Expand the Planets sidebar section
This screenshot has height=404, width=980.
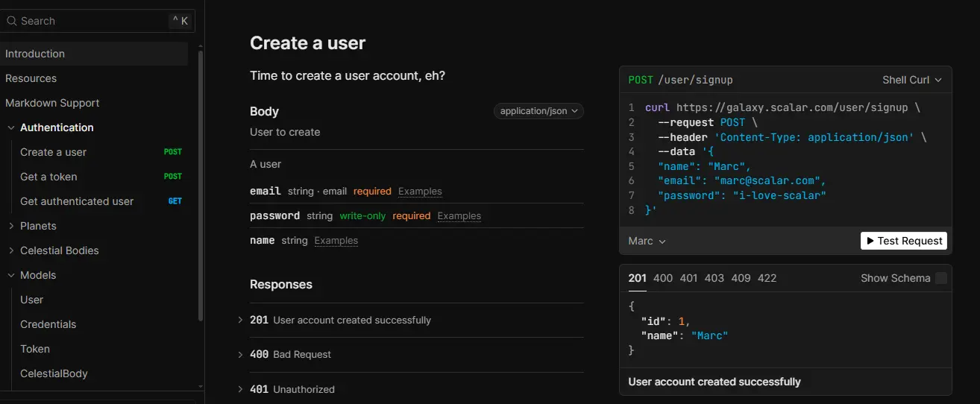(x=11, y=226)
